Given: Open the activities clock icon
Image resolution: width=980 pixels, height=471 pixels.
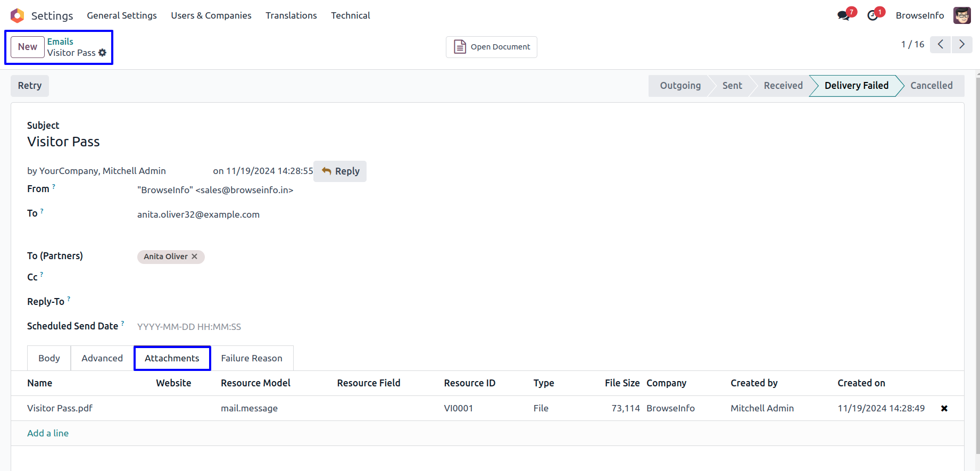Looking at the screenshot, I should [x=873, y=16].
